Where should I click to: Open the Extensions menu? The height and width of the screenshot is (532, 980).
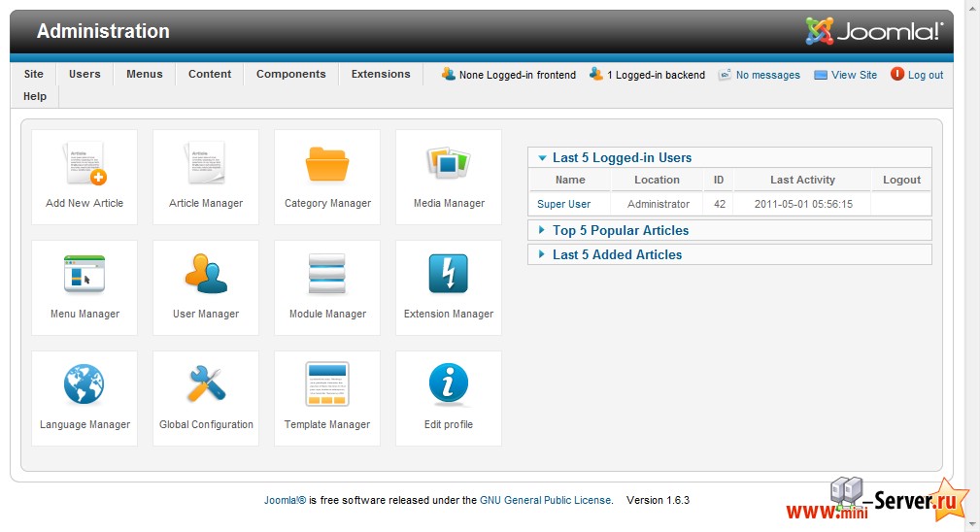coord(381,74)
